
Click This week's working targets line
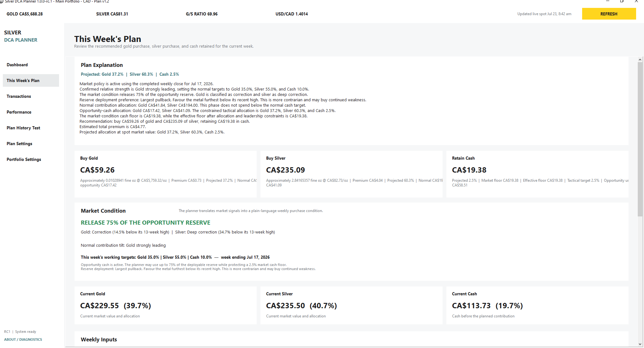coord(175,257)
